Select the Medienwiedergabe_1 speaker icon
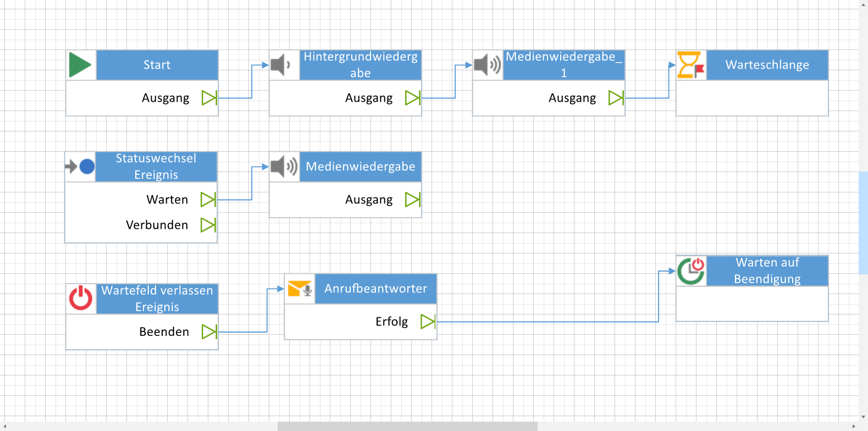This screenshot has height=431, width=868. coord(488,65)
